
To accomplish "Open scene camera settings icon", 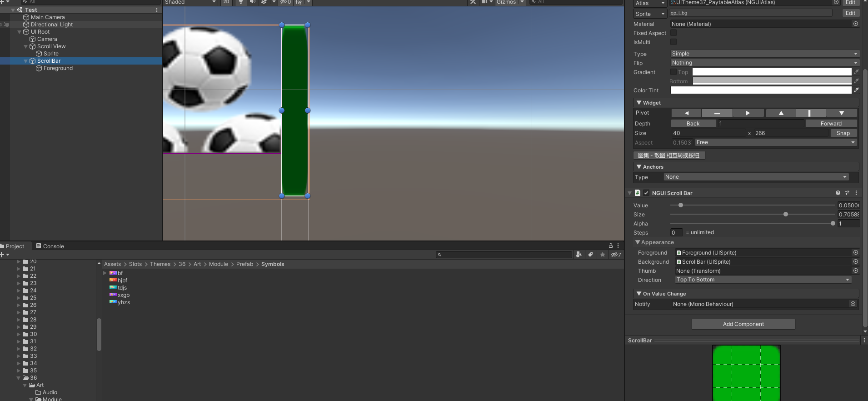I will 484,2.
